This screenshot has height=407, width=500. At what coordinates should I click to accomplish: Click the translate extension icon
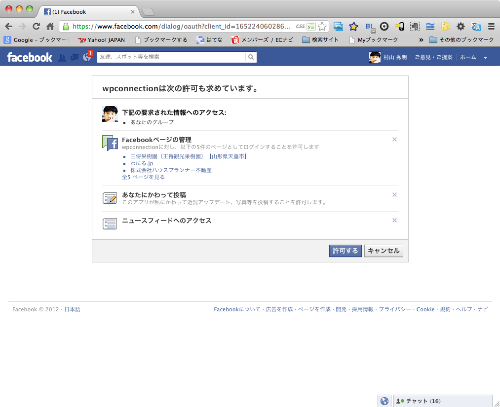coord(476,26)
